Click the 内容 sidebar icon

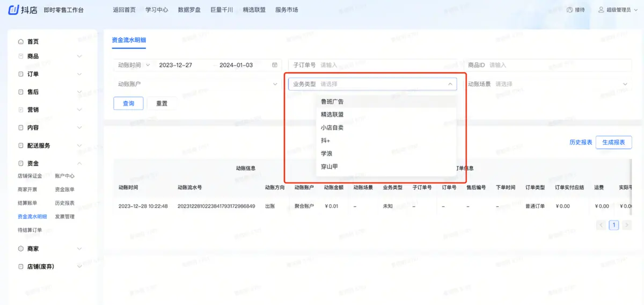tap(21, 128)
